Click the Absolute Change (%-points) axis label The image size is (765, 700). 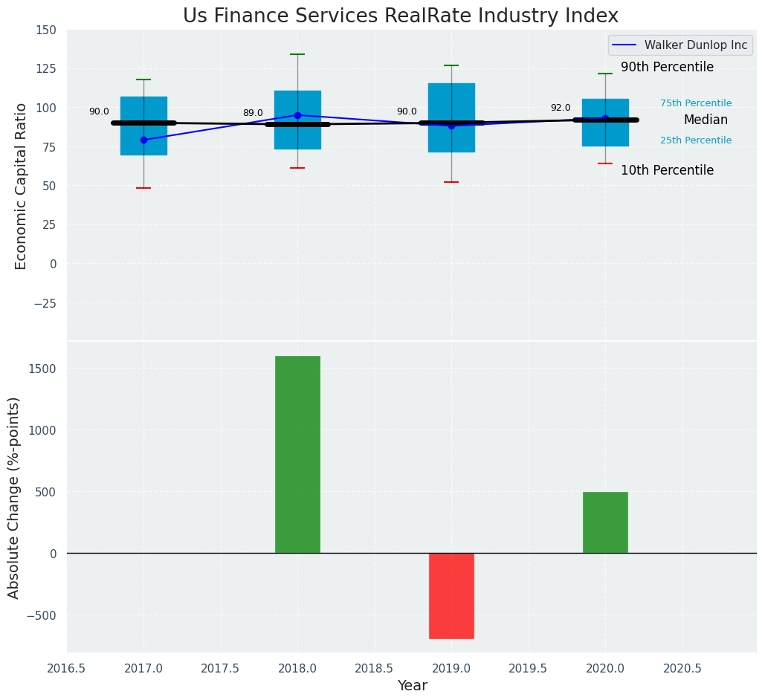point(13,497)
